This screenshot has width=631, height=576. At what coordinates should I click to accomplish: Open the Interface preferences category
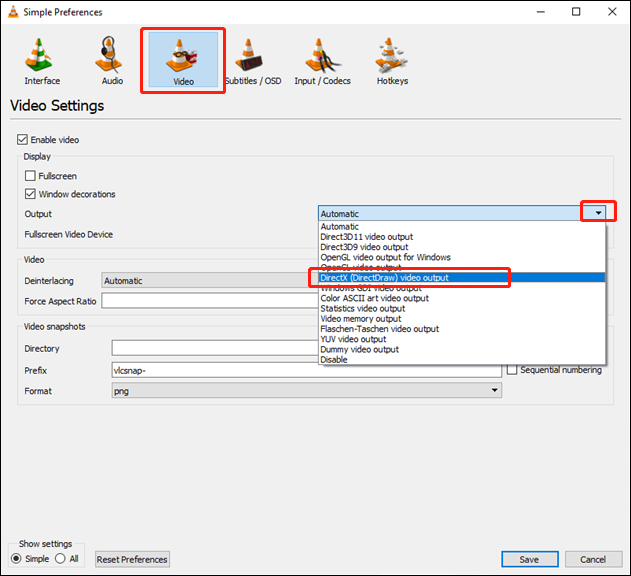click(x=42, y=62)
